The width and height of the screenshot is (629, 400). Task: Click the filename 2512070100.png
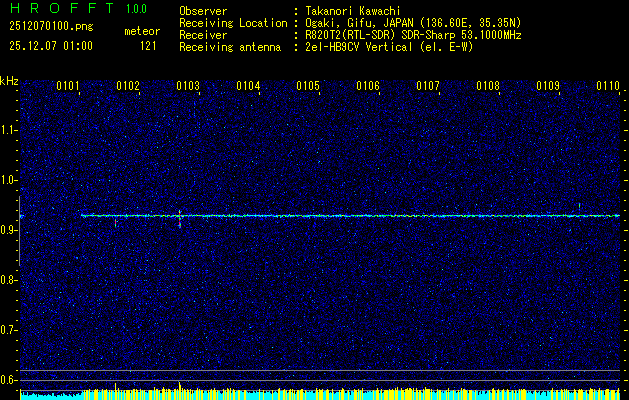pyautogui.click(x=51, y=27)
